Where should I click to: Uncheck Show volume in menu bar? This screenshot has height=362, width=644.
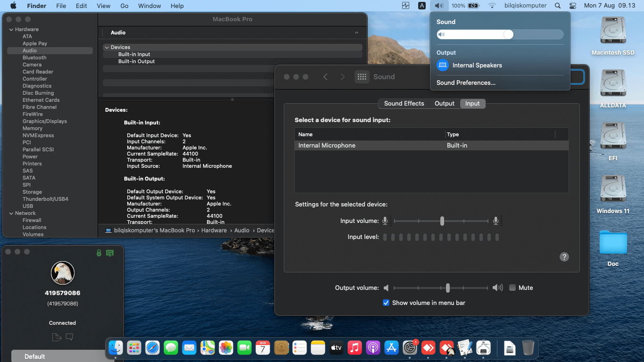coord(386,303)
